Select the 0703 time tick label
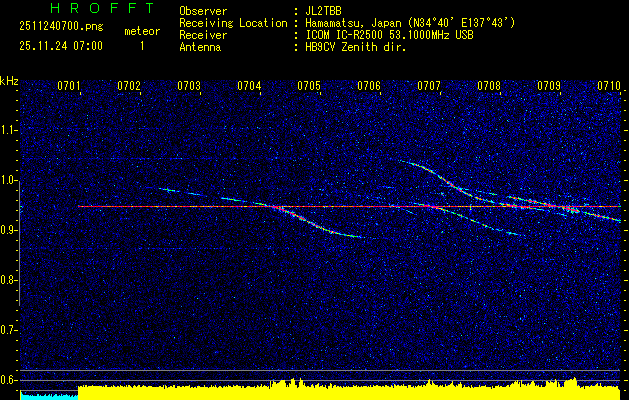The image size is (629, 400). (x=189, y=86)
